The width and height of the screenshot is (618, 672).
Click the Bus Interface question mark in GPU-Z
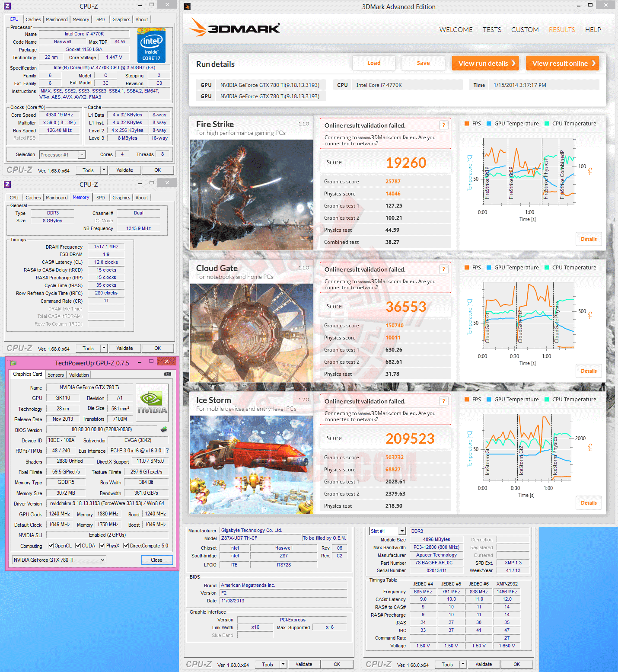click(167, 451)
